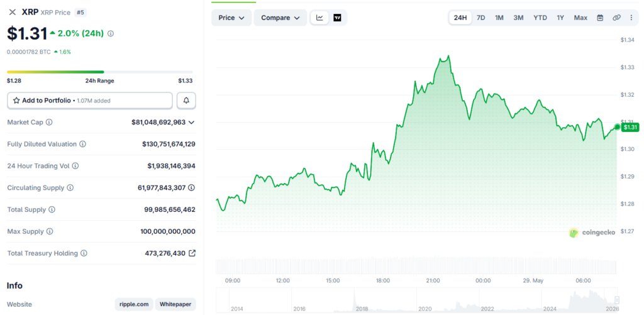Close the XRP panel with X icon

pyautogui.click(x=13, y=12)
